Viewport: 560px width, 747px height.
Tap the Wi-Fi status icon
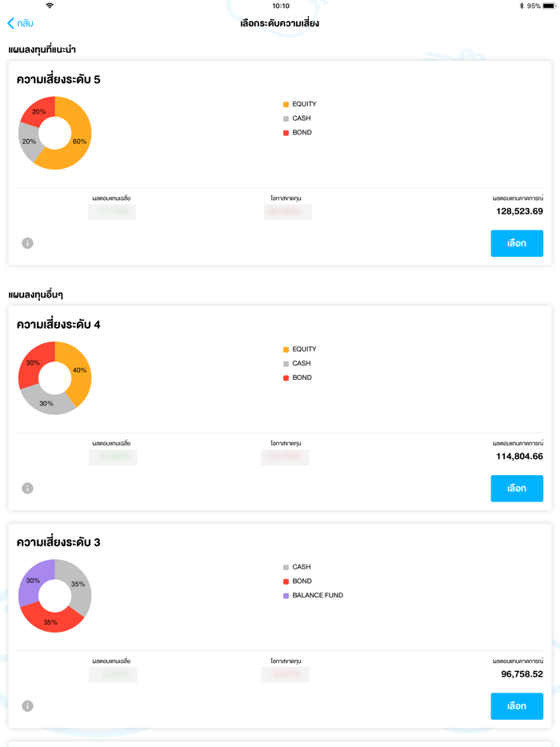pos(50,6)
